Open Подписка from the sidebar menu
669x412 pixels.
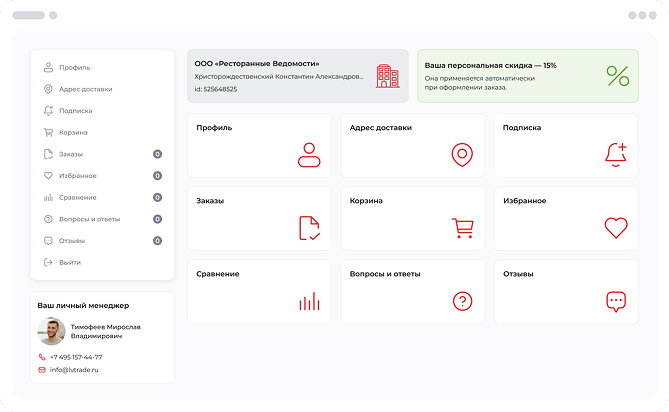(x=75, y=111)
